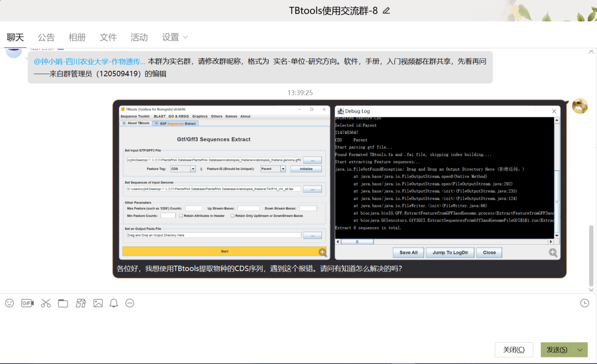The image size is (597, 364).
Task: Switch to the 聊天 tab
Action: (x=15, y=37)
